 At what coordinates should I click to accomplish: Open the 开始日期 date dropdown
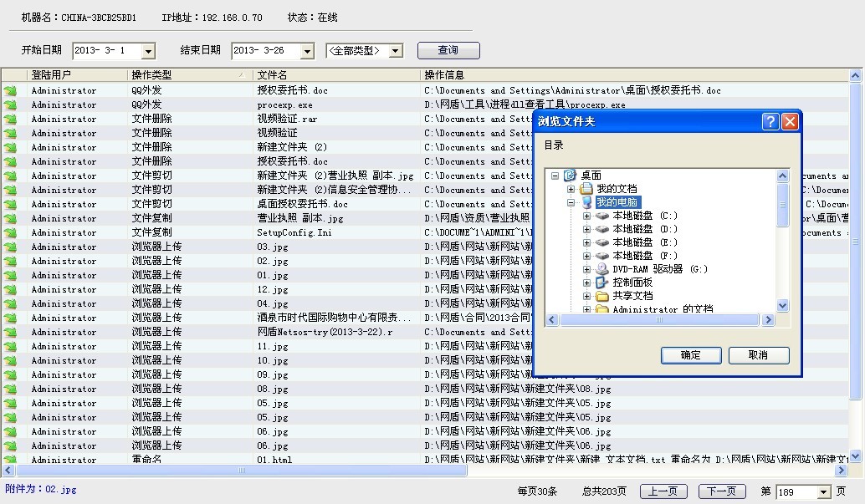tap(149, 51)
